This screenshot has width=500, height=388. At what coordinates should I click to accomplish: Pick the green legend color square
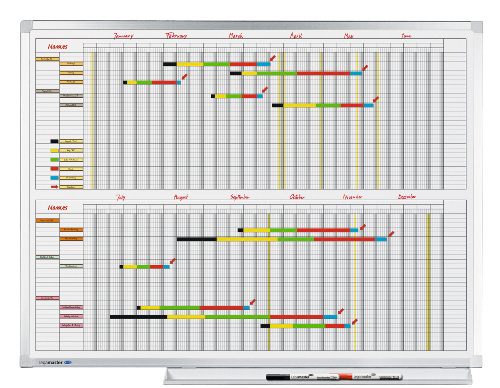click(x=54, y=160)
